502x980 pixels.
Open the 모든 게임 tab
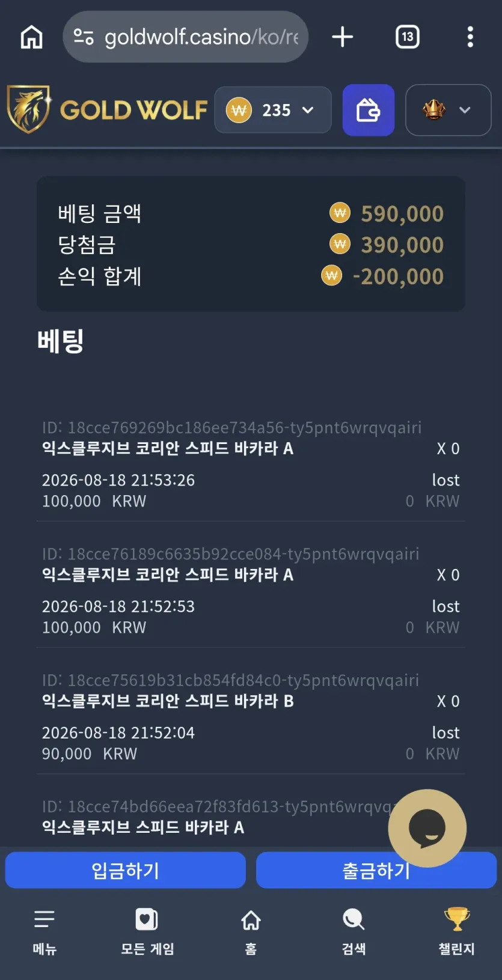(147, 932)
